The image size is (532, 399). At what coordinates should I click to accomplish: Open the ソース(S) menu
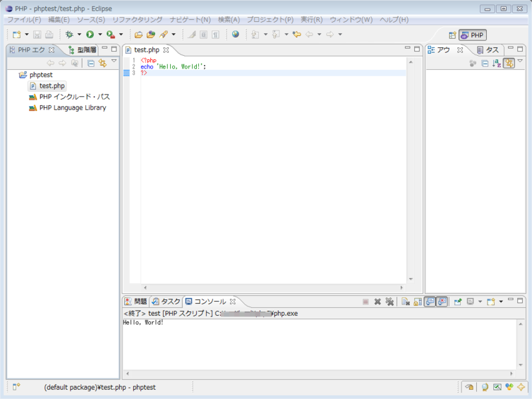click(x=91, y=20)
